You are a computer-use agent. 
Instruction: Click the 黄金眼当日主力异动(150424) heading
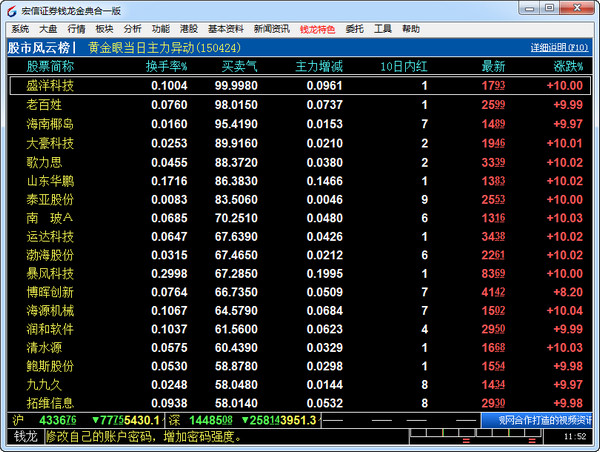tap(165, 48)
